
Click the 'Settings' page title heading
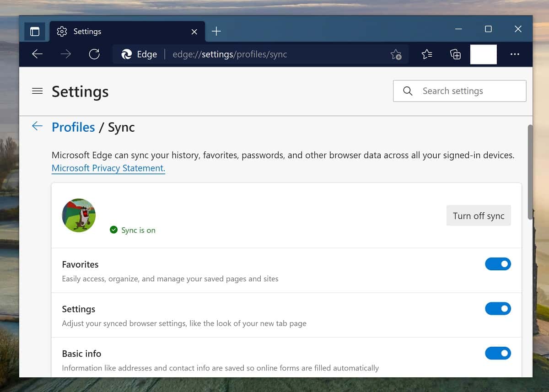tap(80, 91)
